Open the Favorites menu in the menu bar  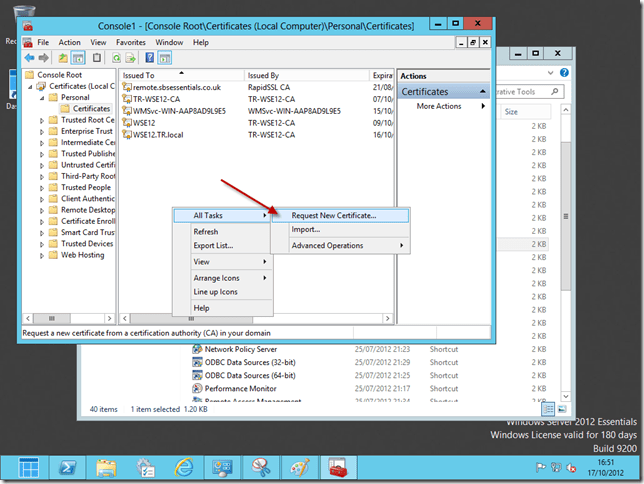click(x=130, y=43)
